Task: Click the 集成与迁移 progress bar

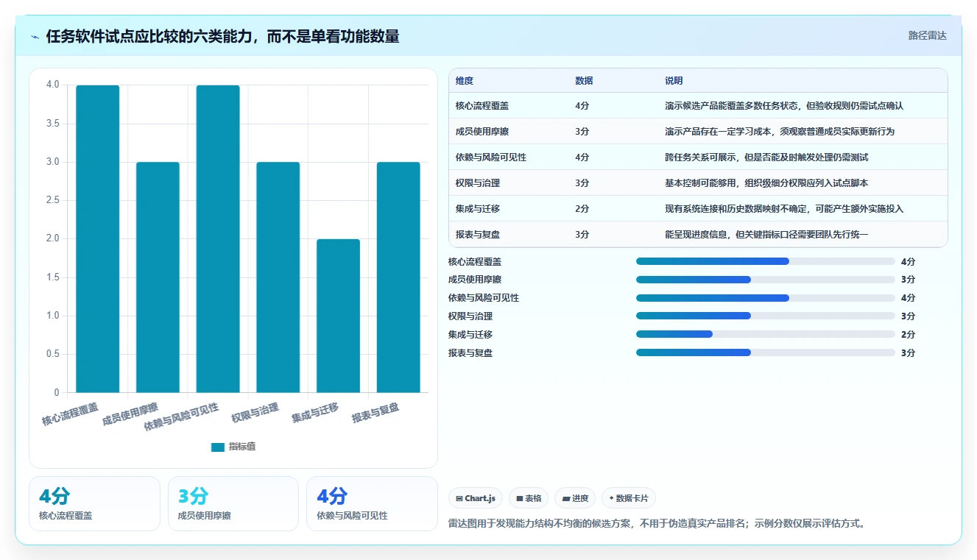Action: coord(766,334)
